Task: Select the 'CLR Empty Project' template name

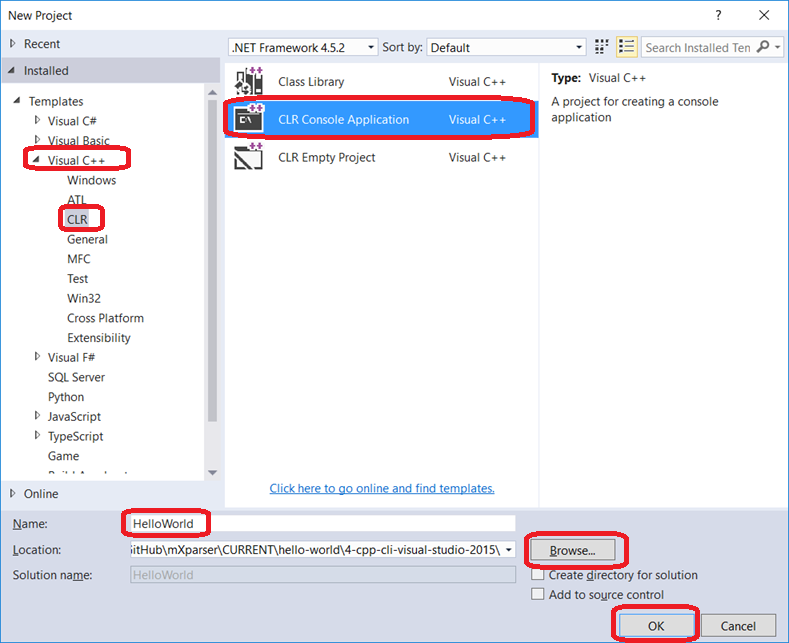Action: 327,157
